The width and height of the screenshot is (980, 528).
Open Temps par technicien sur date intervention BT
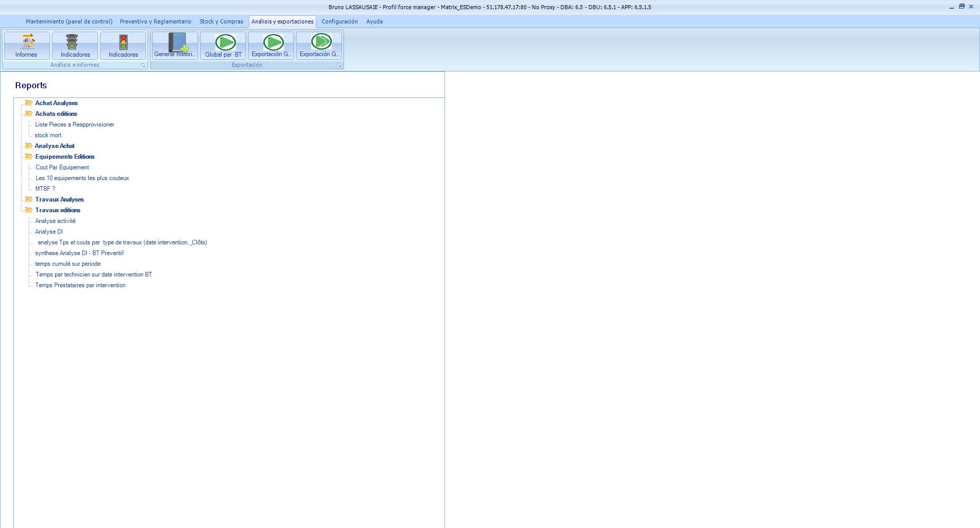pyautogui.click(x=94, y=274)
